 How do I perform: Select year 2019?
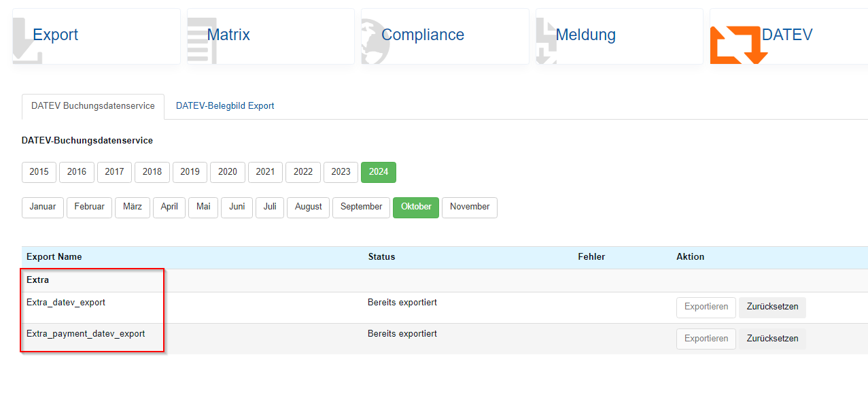coord(190,172)
